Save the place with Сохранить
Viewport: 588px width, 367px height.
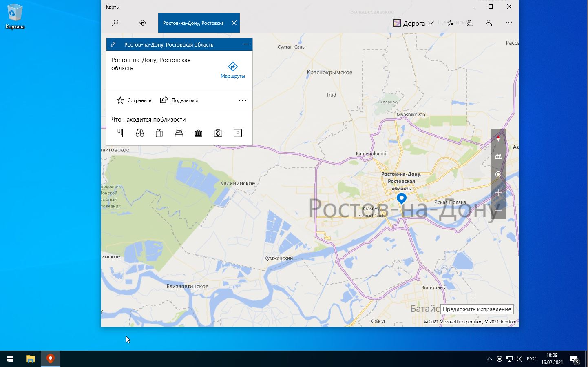[x=134, y=100]
